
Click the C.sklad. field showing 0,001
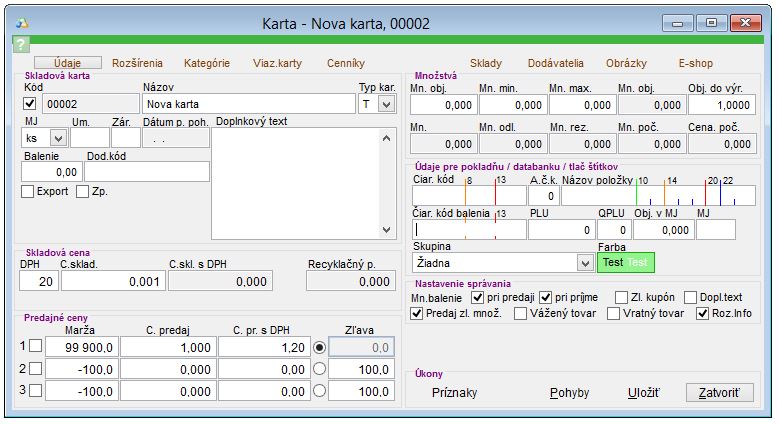point(114,281)
